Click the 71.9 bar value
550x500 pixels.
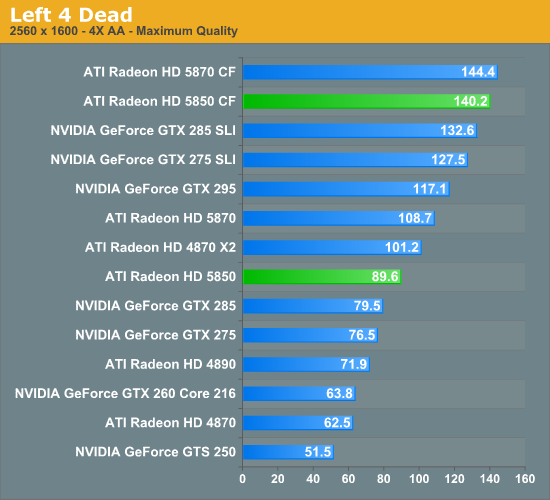point(354,364)
